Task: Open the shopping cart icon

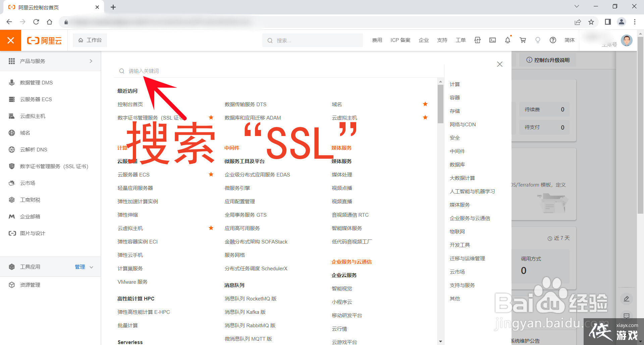Action: point(523,40)
